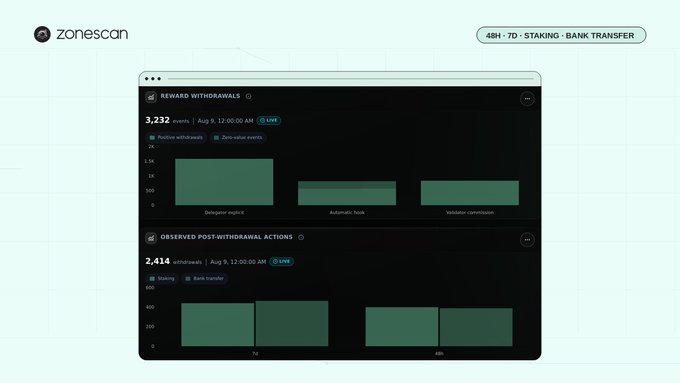Screen dimensions: 680x383
Task: Click the '2,414' withdrawals count
Action: [x=157, y=261]
